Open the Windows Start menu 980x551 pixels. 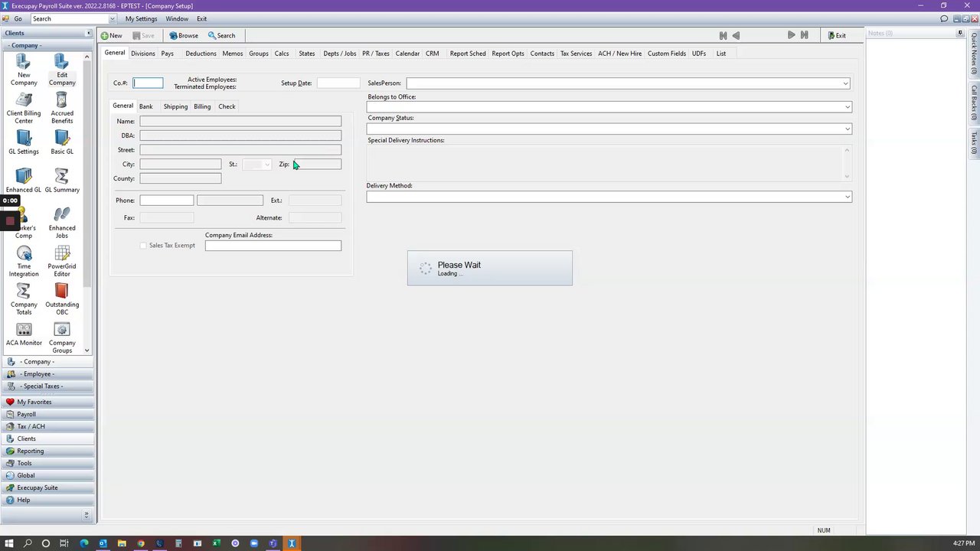[x=9, y=543]
